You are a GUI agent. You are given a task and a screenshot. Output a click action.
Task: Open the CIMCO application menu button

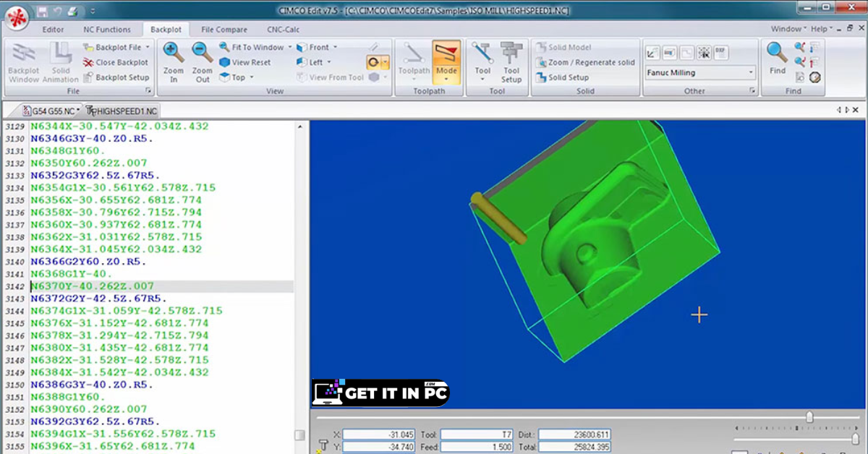coord(17,16)
